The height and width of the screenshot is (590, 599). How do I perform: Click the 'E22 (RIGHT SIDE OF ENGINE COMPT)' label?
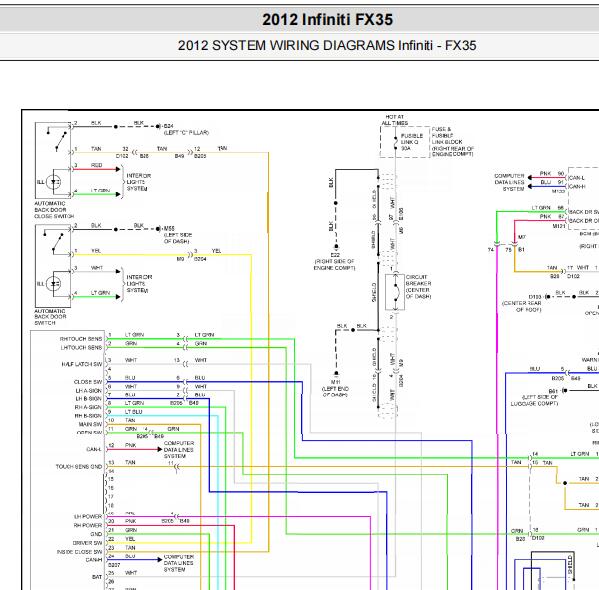pyautogui.click(x=335, y=261)
